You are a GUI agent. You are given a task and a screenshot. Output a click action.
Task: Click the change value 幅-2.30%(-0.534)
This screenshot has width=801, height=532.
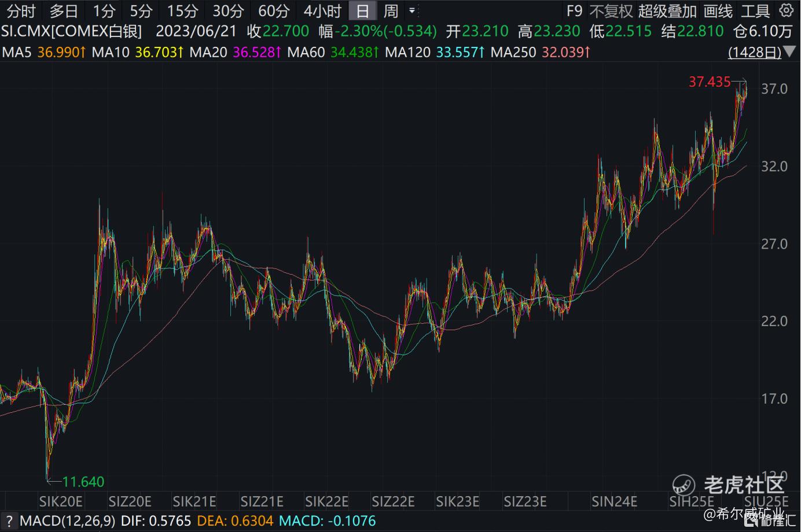[x=378, y=31]
